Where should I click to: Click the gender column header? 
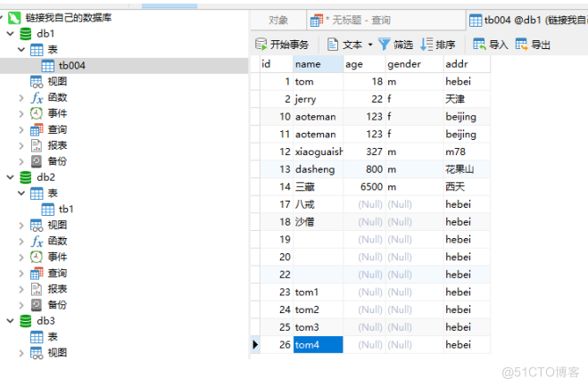(x=414, y=64)
